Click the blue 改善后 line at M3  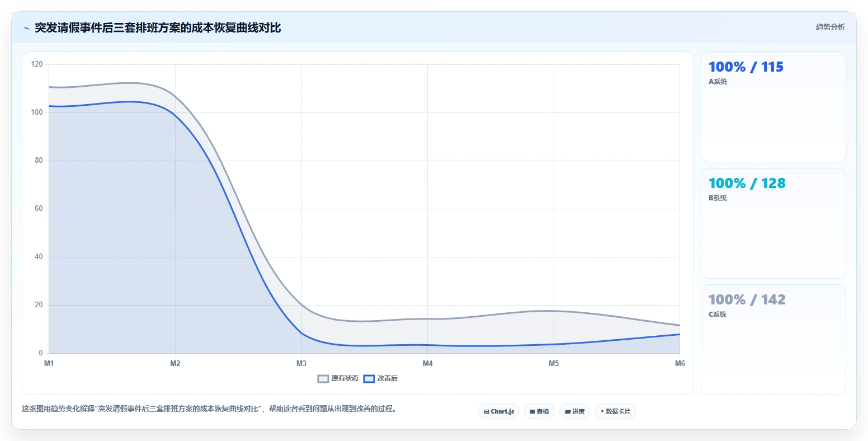tap(301, 333)
